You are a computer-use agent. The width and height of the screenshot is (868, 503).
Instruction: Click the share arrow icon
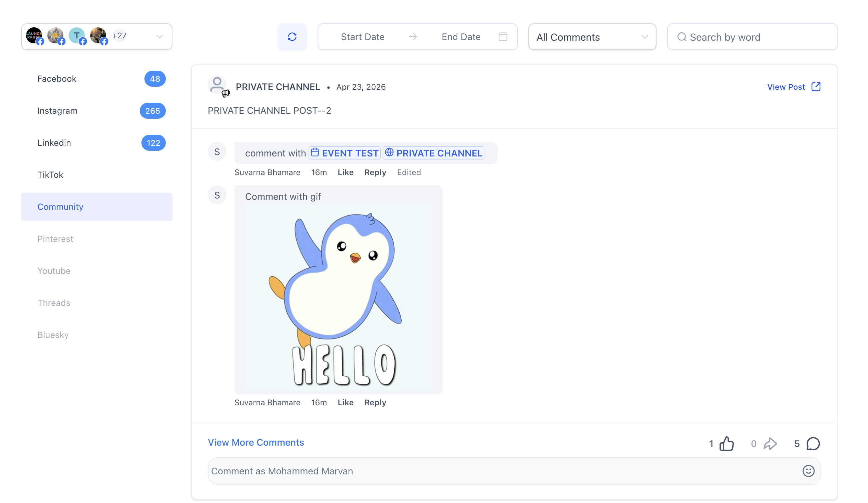[x=770, y=444]
